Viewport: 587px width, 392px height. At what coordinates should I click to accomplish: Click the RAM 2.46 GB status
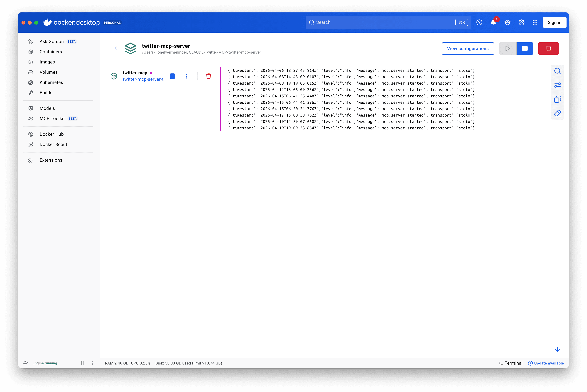(x=117, y=363)
